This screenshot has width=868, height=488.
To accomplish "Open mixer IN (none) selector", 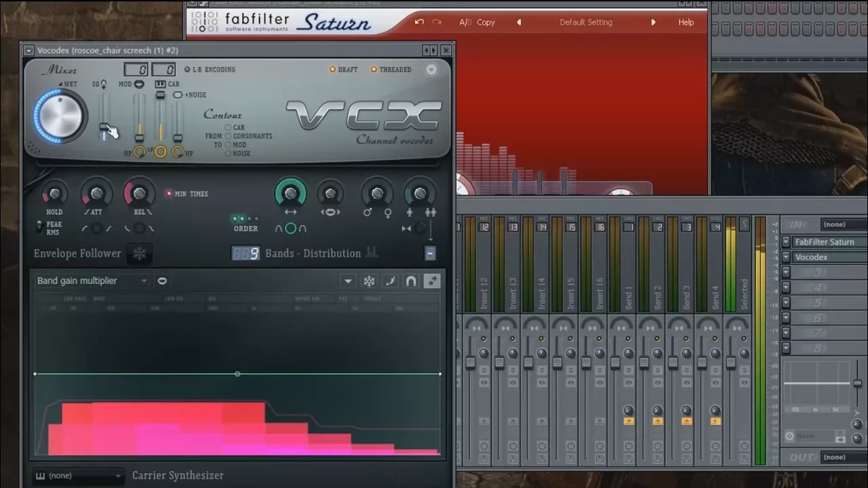I will pyautogui.click(x=844, y=224).
